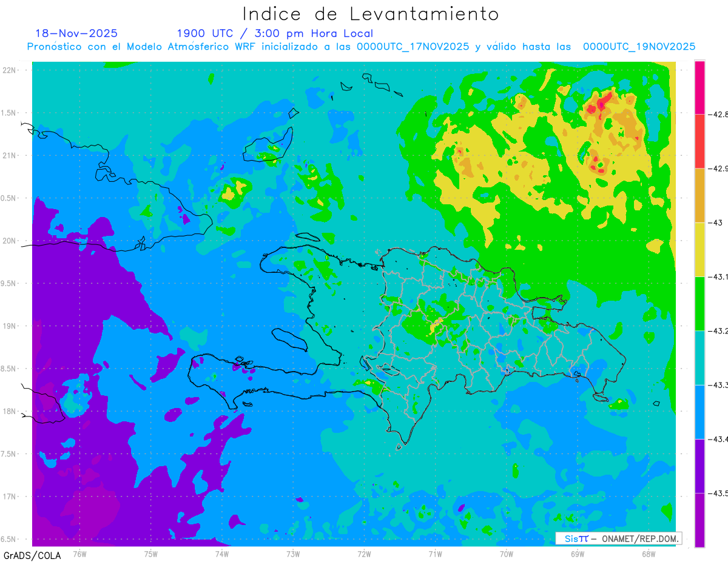Click the title 'Indice de Levantamiento'
Image resolution: width=728 pixels, height=562 pixels.
[x=371, y=14]
